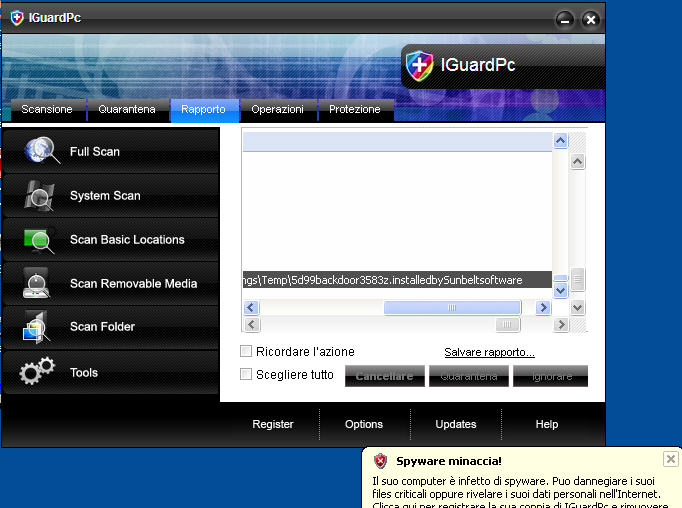Image resolution: width=682 pixels, height=508 pixels.
Task: Click the Cancellare button
Action: tap(384, 376)
